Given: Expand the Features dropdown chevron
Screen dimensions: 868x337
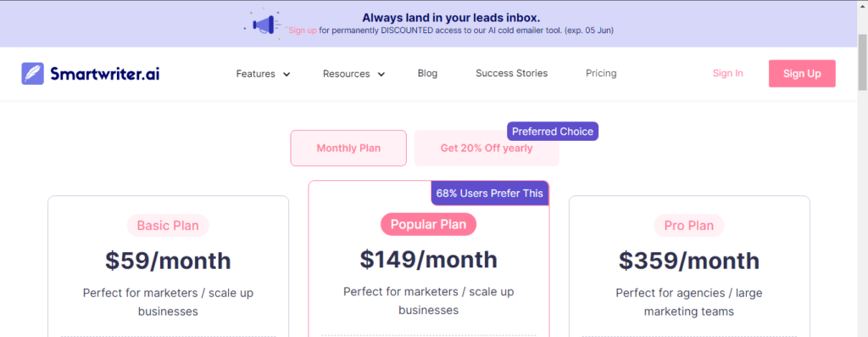Looking at the screenshot, I should [287, 74].
